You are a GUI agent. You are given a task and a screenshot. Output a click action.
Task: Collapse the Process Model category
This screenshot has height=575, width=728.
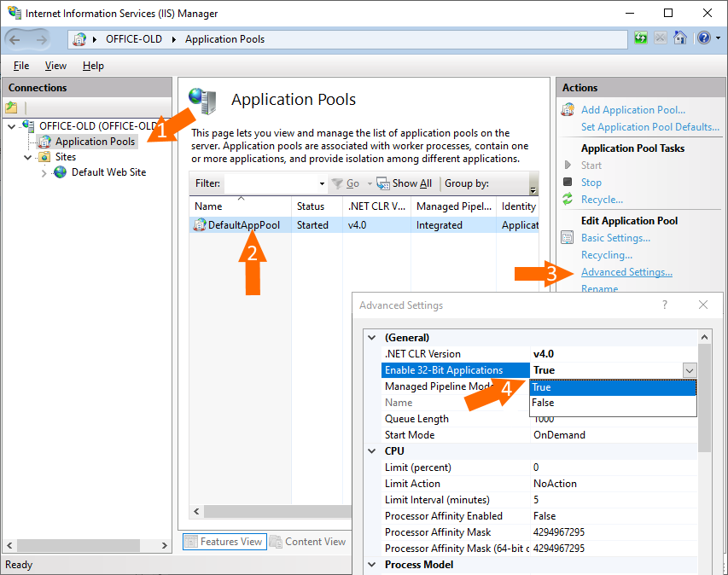click(x=372, y=565)
